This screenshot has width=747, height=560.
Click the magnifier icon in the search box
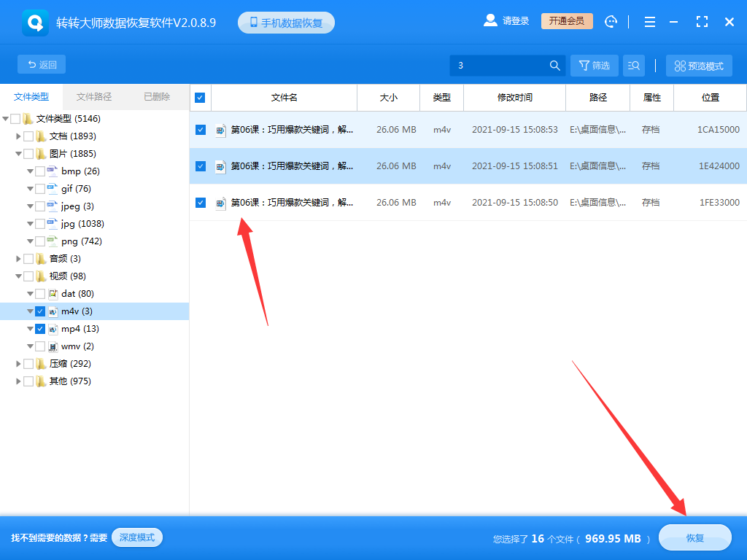pyautogui.click(x=555, y=65)
